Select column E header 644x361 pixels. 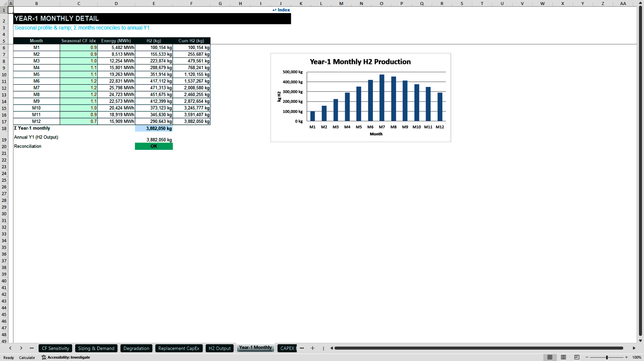(x=154, y=3)
